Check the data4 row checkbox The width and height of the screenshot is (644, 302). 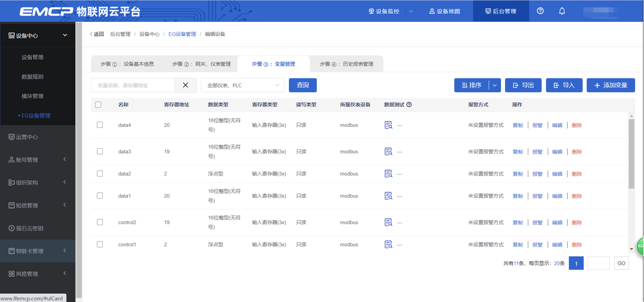(100, 125)
